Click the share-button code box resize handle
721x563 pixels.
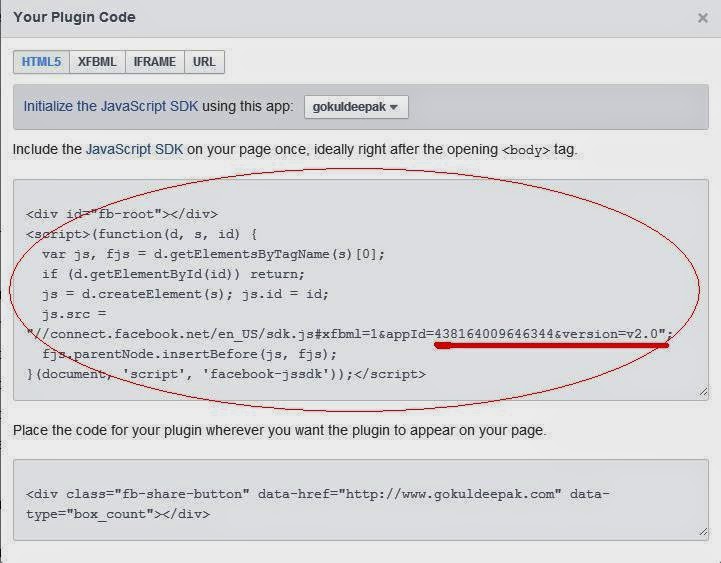(x=703, y=532)
